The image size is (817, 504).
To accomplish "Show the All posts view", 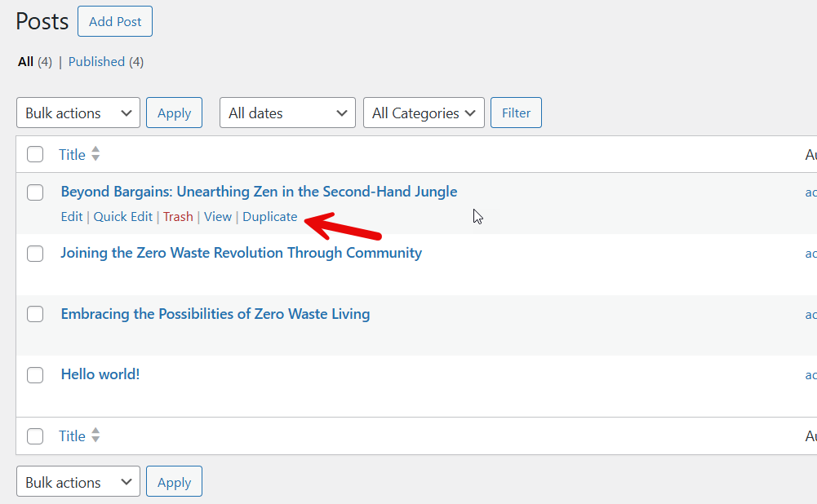I will 25,62.
